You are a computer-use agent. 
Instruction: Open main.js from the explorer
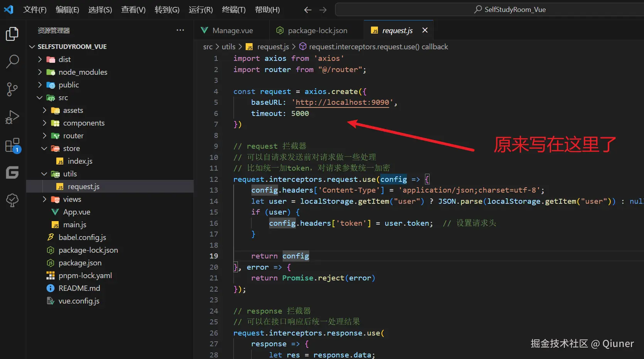click(x=74, y=225)
